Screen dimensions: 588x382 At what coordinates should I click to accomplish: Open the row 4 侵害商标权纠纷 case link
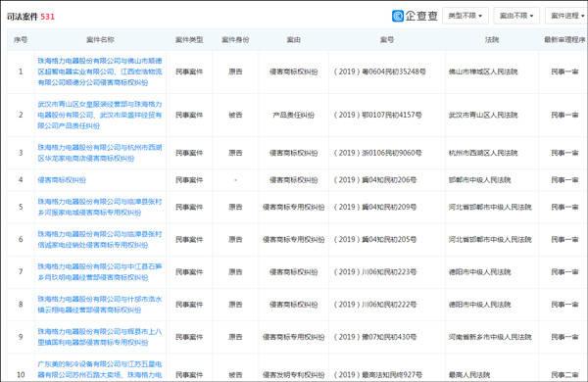pyautogui.click(x=62, y=180)
